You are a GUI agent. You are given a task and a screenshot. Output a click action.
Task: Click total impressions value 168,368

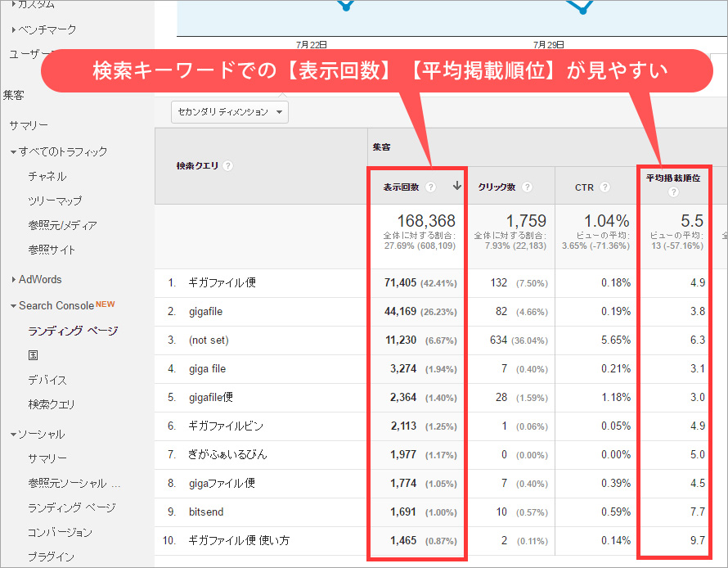point(426,221)
